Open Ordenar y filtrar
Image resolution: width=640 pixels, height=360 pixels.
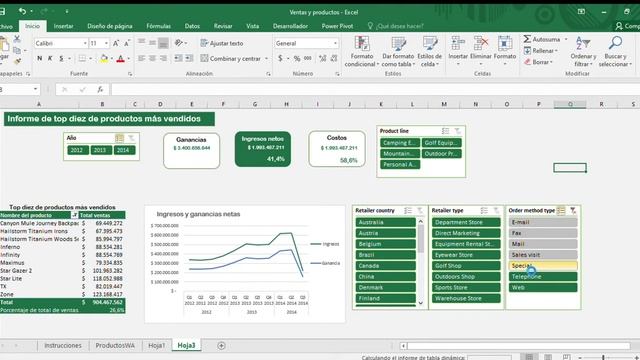click(x=583, y=51)
